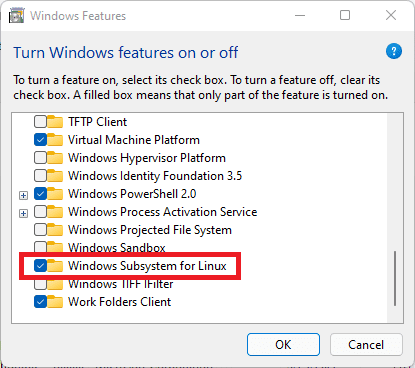
Task: Click the features list vertical scrollbar thumb
Action: tap(395, 278)
